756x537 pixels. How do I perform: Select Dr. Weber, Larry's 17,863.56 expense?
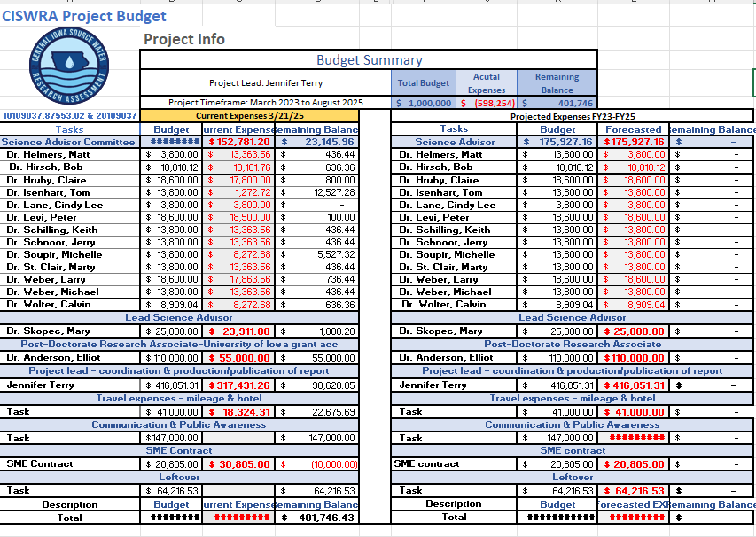238,279
